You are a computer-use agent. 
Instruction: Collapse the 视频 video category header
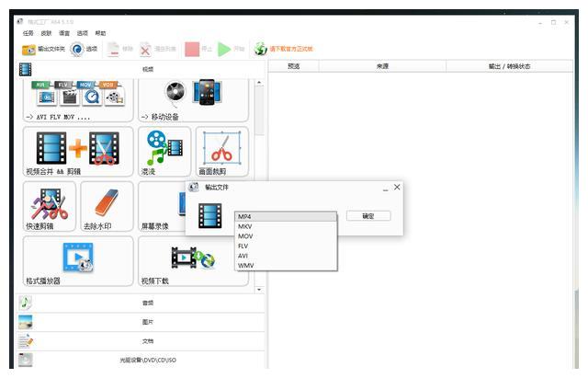pos(141,69)
